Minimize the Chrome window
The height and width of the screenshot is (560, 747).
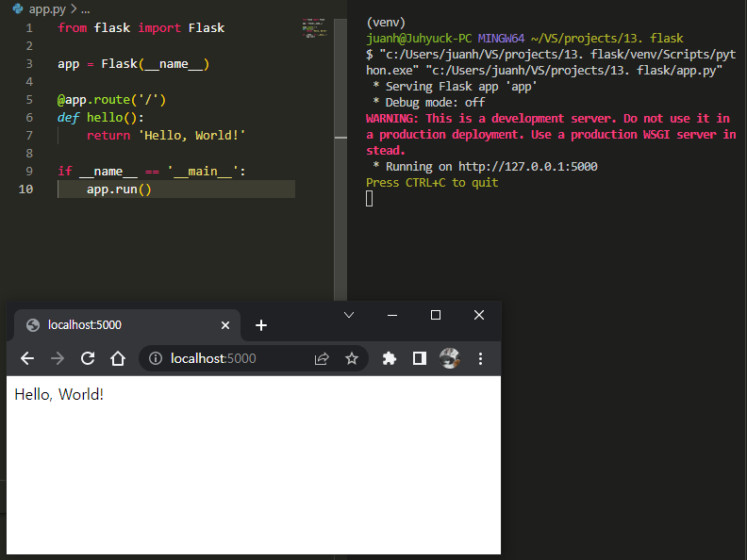point(392,315)
